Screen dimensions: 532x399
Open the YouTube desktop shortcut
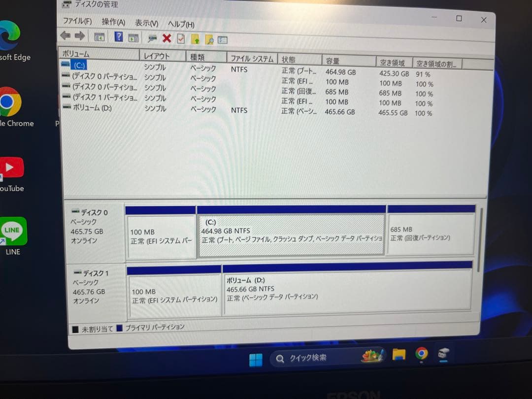click(12, 174)
